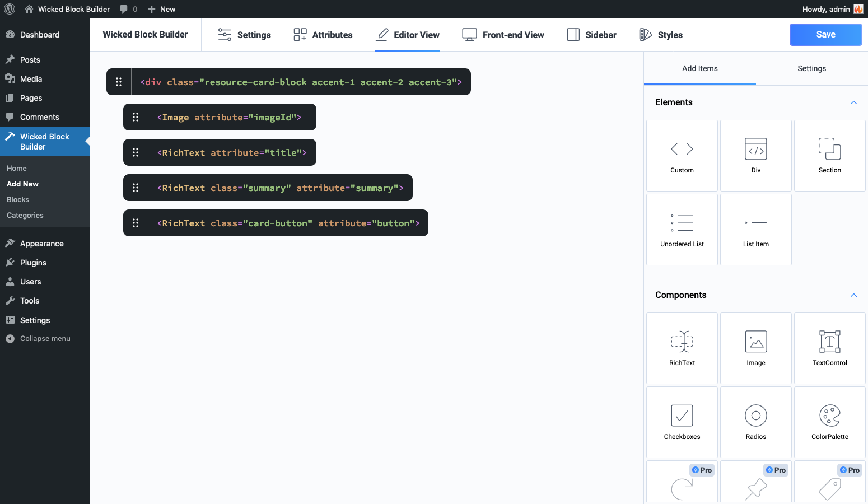
Task: Add a Custom element
Action: click(682, 156)
